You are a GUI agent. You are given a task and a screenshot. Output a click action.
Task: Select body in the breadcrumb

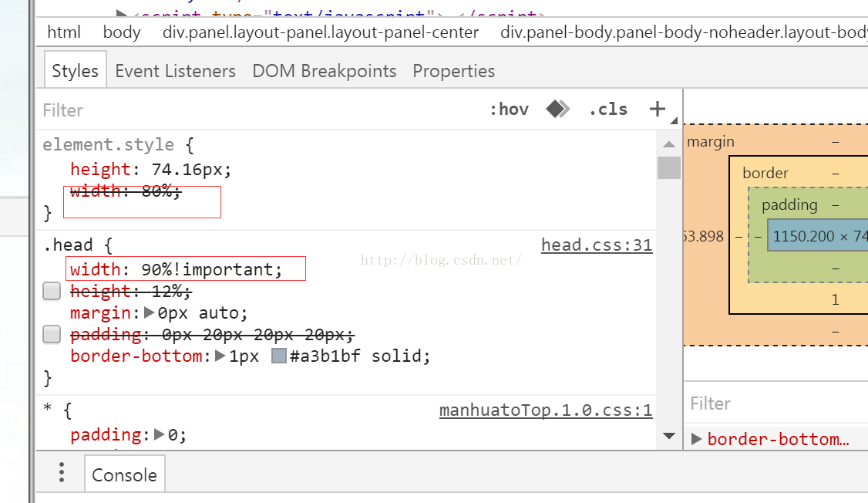pos(122,32)
